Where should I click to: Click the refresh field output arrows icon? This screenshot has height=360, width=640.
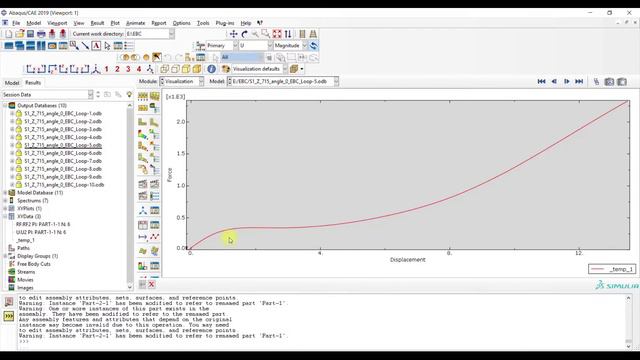313,46
